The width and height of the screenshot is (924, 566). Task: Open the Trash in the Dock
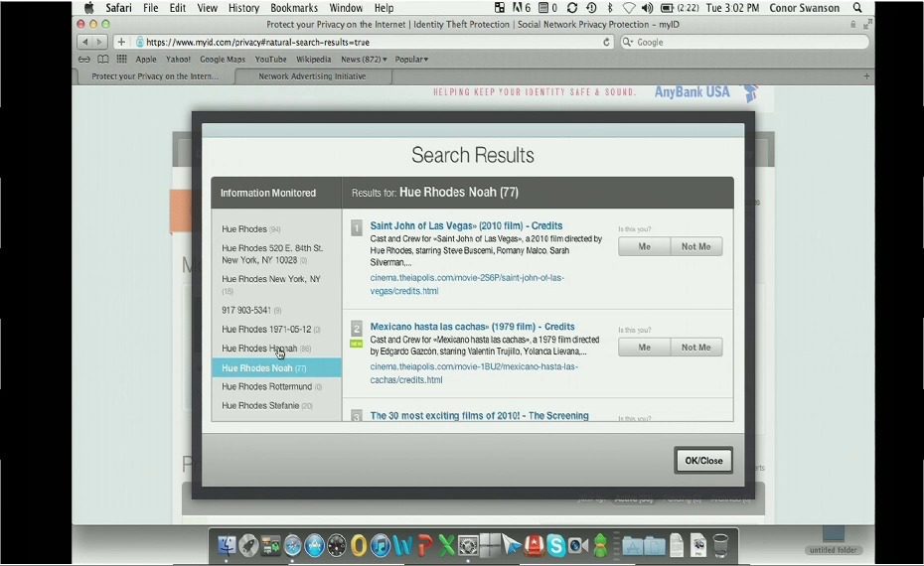click(720, 545)
